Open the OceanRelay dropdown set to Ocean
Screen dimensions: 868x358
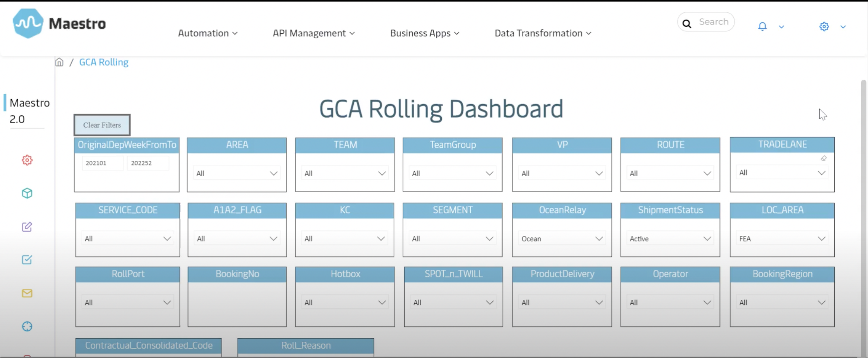coord(562,238)
